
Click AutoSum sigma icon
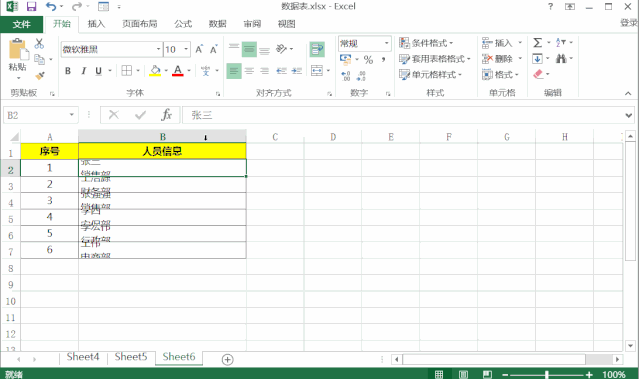[x=538, y=42]
